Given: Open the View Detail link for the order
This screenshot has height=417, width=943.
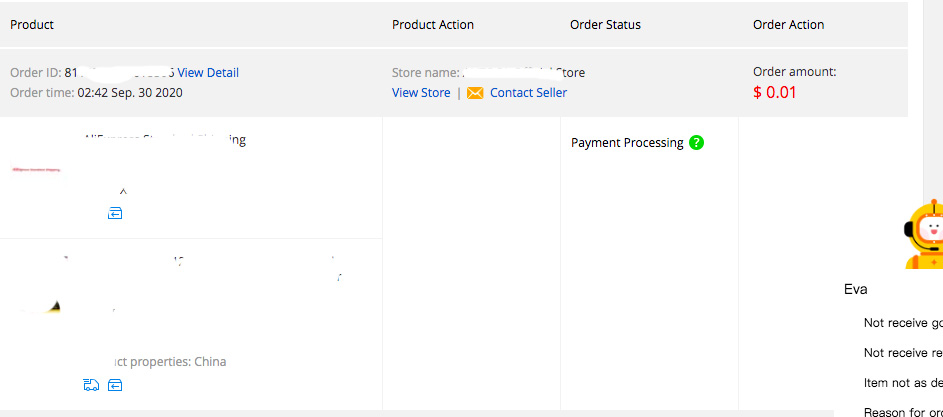Looking at the screenshot, I should [x=208, y=73].
